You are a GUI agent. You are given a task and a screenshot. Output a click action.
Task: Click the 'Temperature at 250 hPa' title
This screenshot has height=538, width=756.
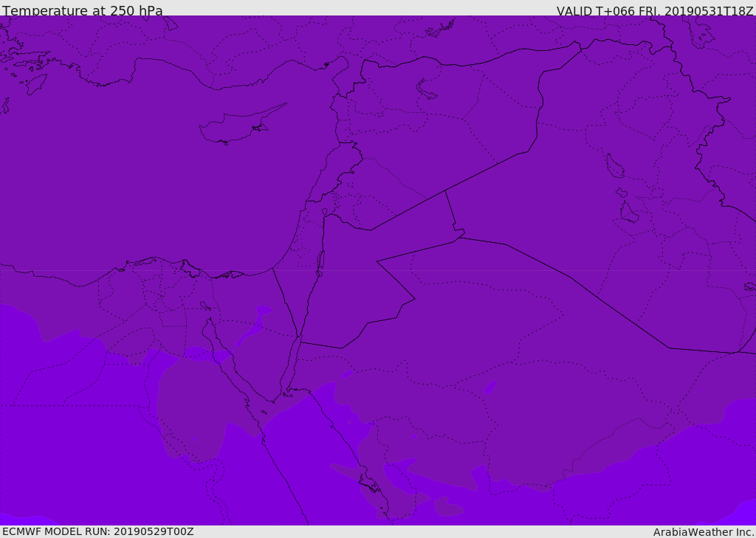pyautogui.click(x=83, y=10)
